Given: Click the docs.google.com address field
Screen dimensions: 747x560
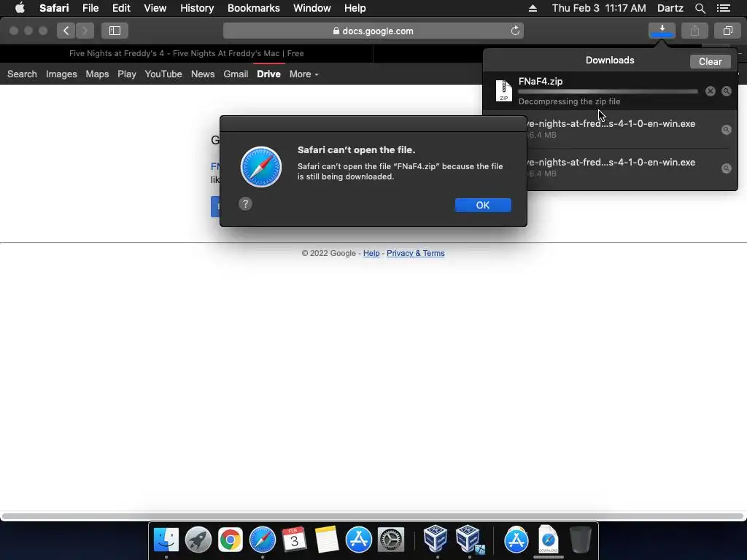Looking at the screenshot, I should point(373,31).
